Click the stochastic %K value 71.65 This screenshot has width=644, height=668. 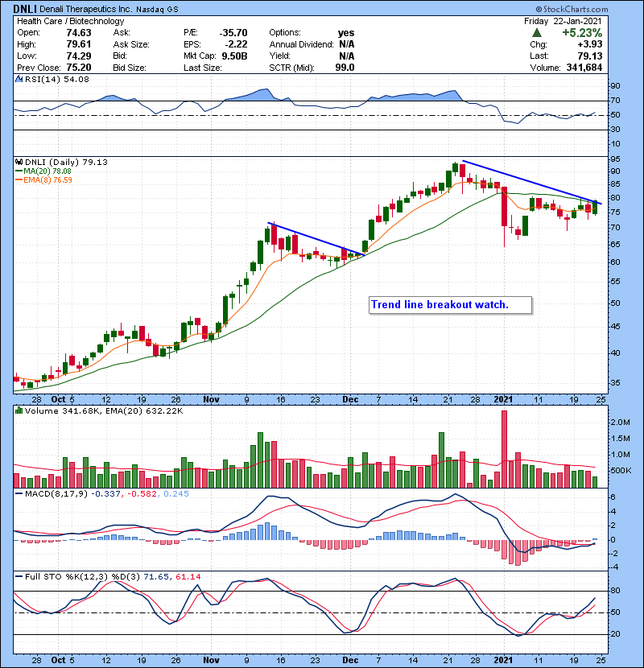[x=155, y=577]
